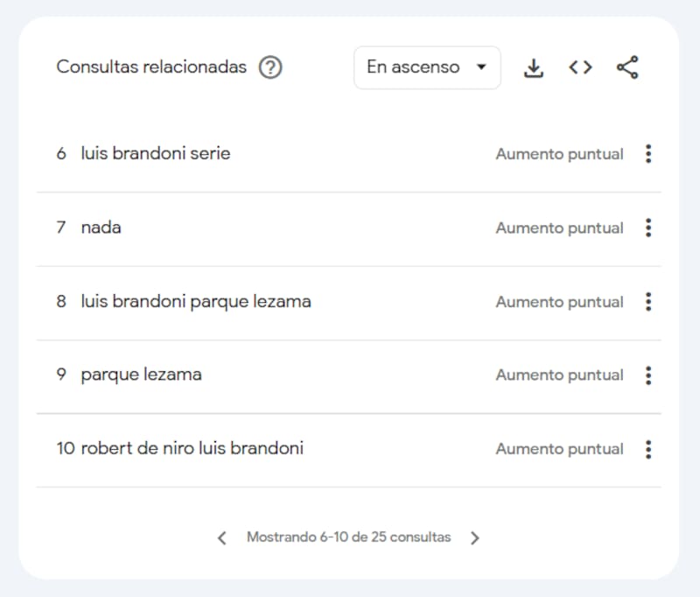Open robert de niro luis brandoni query
Viewport: 700px width, 597px height.
pos(192,449)
